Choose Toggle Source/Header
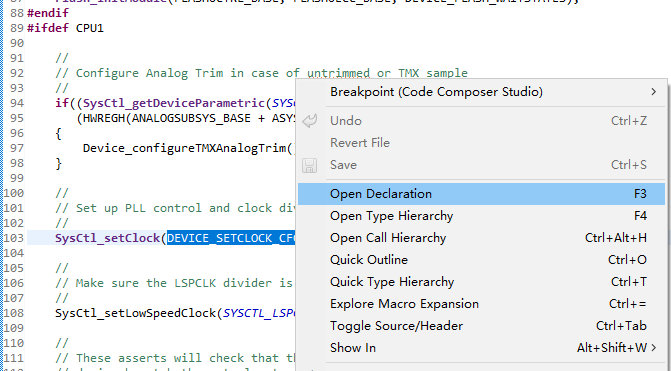 click(x=481, y=326)
